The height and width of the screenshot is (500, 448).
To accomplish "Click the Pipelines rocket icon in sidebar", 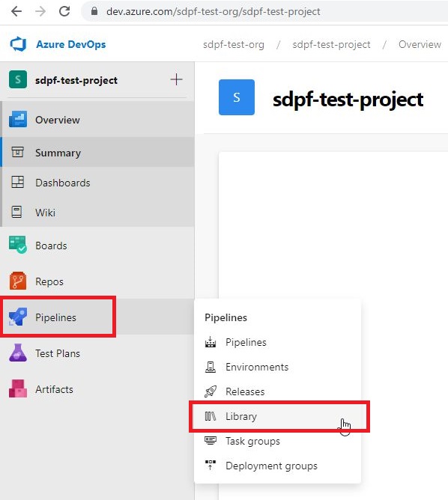I will pos(18,317).
